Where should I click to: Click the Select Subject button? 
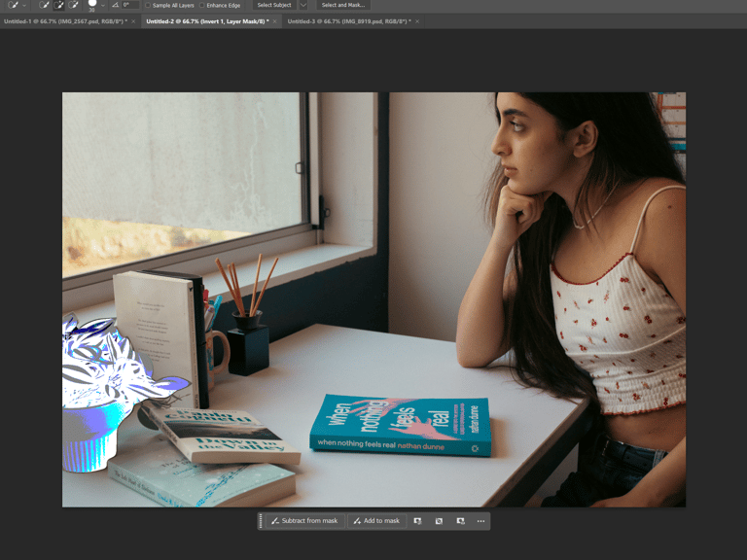(x=274, y=5)
